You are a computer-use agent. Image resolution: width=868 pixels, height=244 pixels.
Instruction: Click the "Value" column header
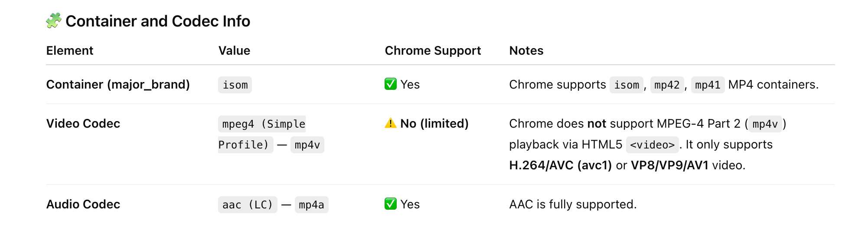point(234,51)
